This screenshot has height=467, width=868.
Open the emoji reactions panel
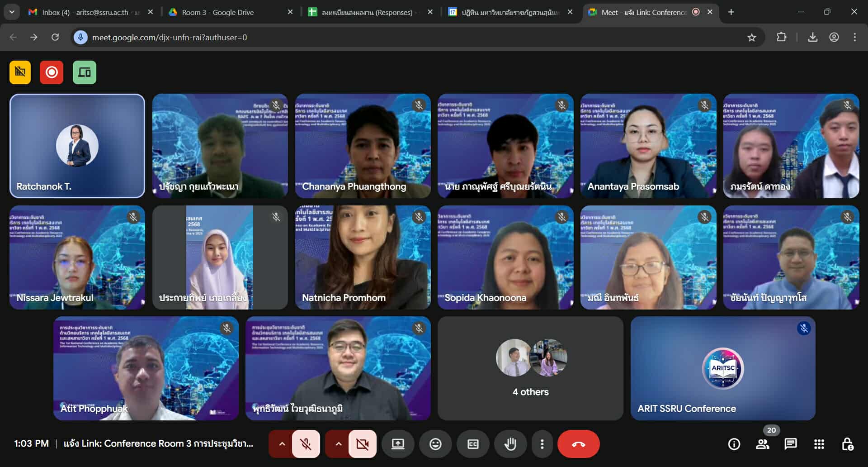435,444
